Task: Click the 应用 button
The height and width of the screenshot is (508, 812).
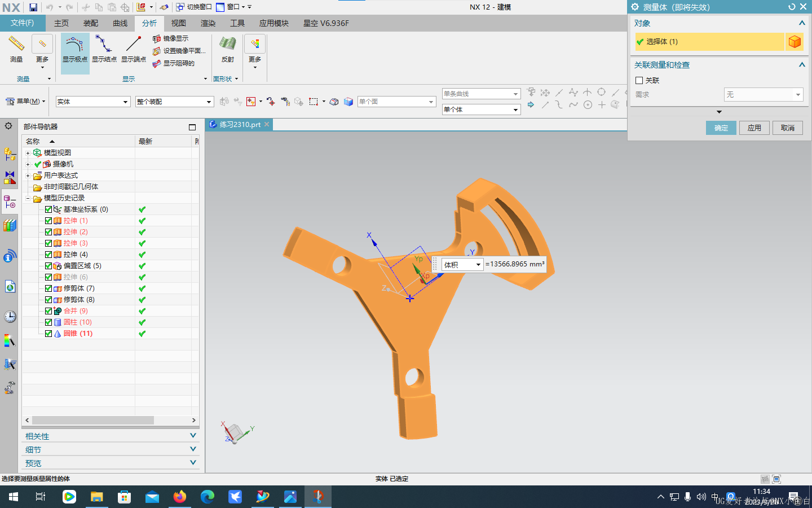Action: coord(754,128)
